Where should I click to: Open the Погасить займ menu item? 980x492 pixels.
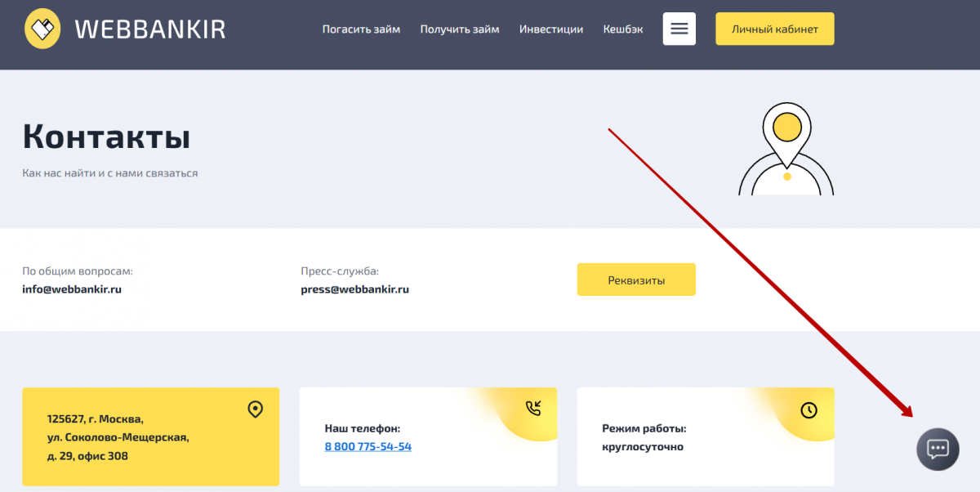pos(361,29)
